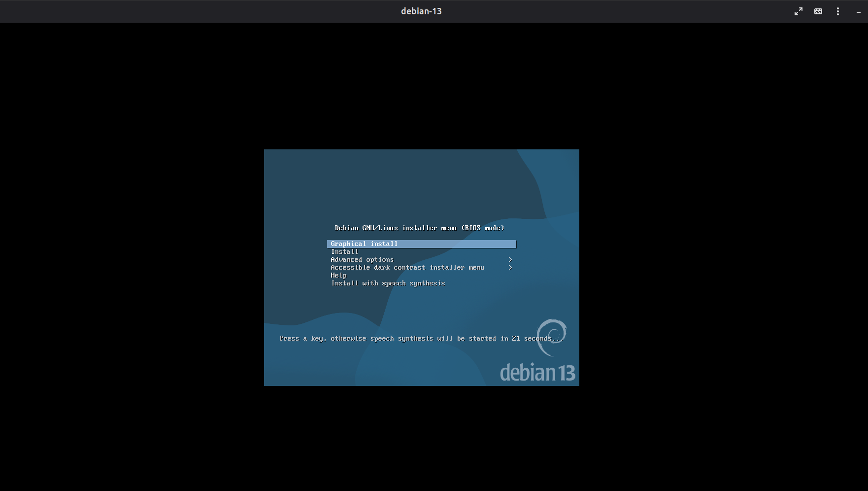
Task: Toggle fullscreen mode for the VM viewer
Action: pyautogui.click(x=799, y=11)
